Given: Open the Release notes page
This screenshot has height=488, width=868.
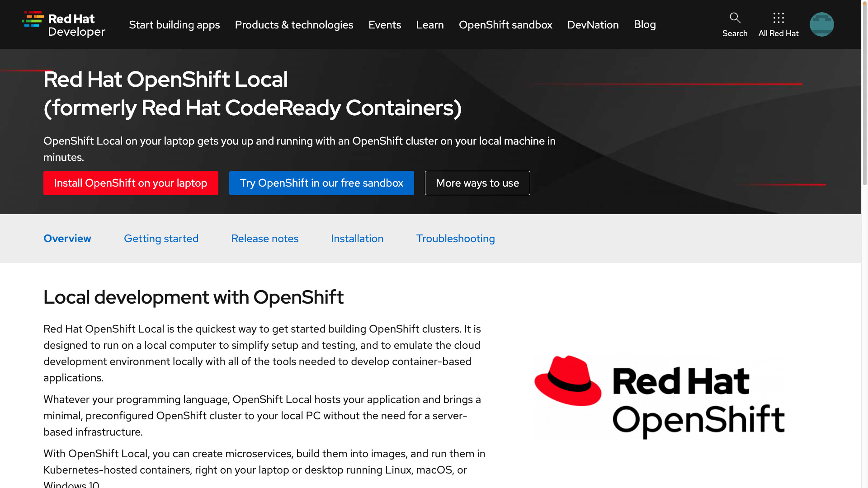Looking at the screenshot, I should point(264,238).
